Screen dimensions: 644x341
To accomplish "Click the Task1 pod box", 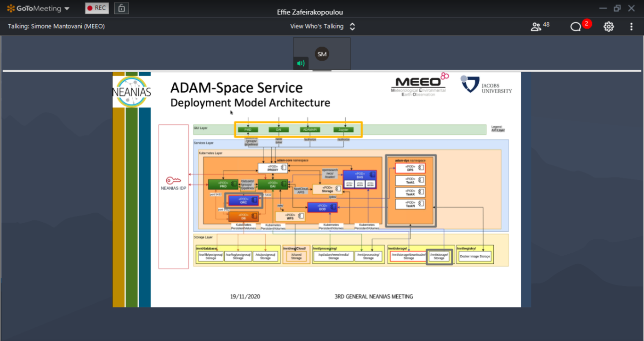I will click(x=410, y=181).
